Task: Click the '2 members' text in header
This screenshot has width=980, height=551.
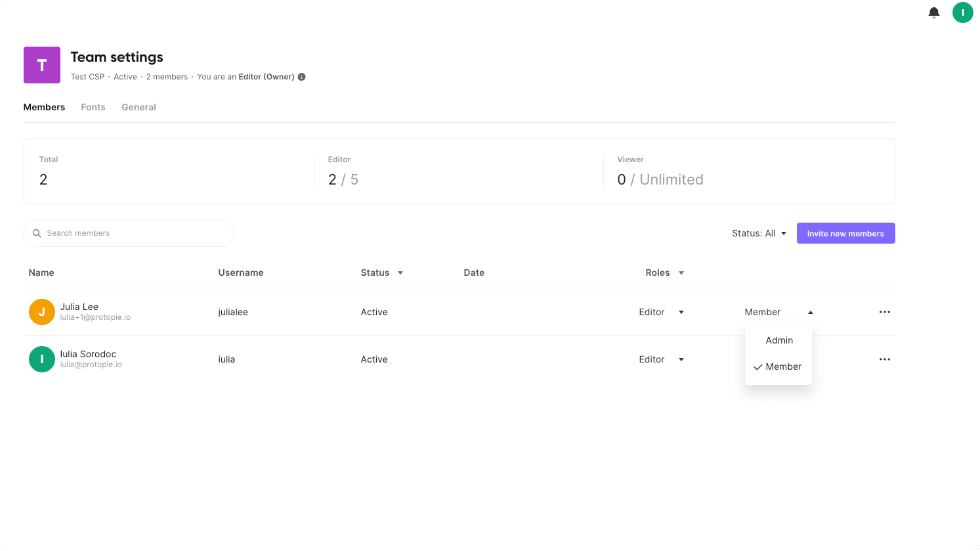Action: click(x=167, y=77)
